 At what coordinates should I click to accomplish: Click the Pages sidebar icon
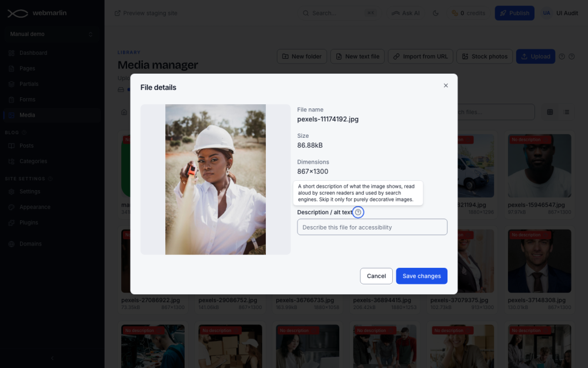(x=12, y=68)
